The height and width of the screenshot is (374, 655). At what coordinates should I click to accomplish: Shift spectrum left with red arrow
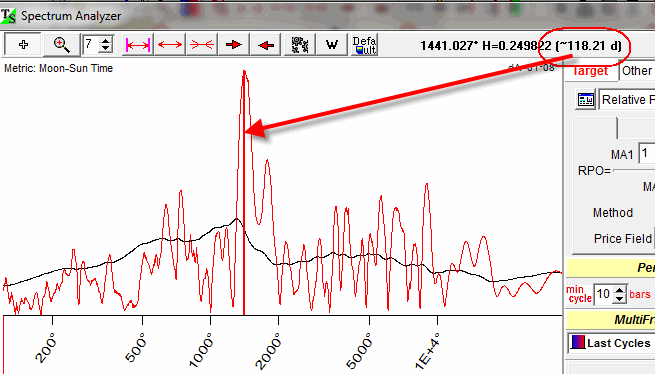pos(266,44)
